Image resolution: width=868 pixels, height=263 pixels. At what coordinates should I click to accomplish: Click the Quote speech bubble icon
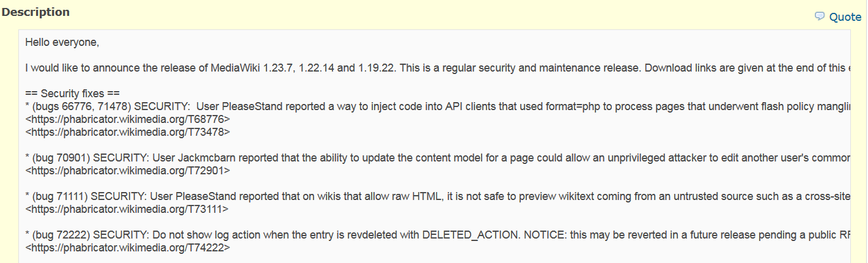point(820,17)
